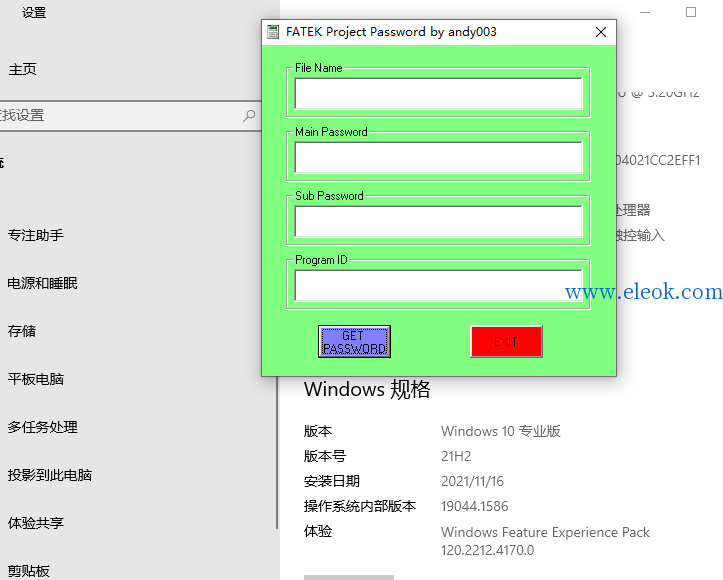Open 体验共享 settings page

[36, 523]
